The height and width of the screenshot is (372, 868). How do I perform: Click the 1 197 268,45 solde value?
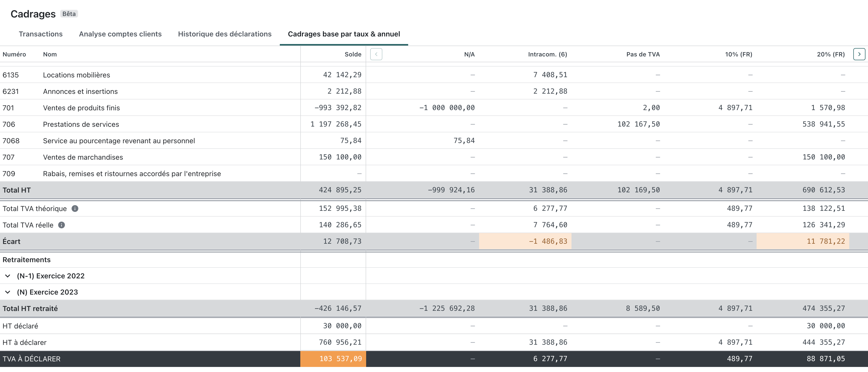336,124
